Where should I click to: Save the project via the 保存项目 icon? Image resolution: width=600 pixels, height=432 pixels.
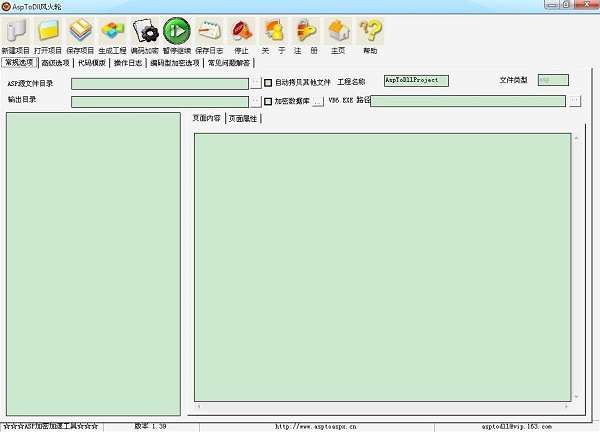80,31
